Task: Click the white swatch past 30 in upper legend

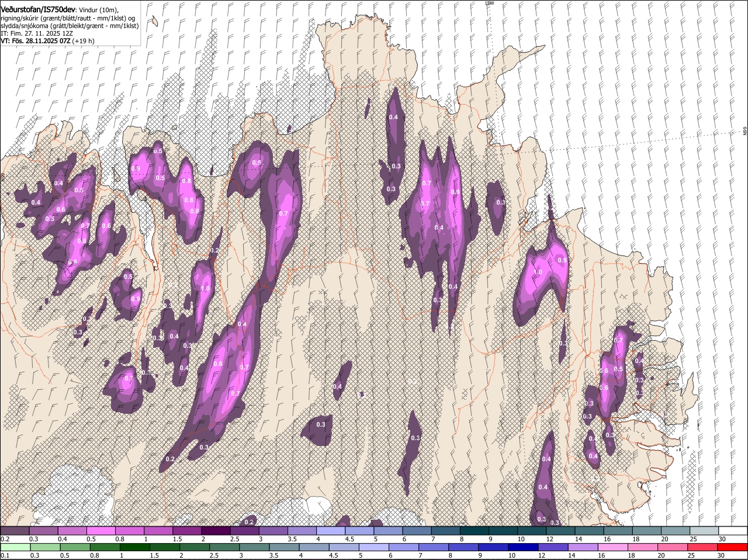Action: coord(733,531)
